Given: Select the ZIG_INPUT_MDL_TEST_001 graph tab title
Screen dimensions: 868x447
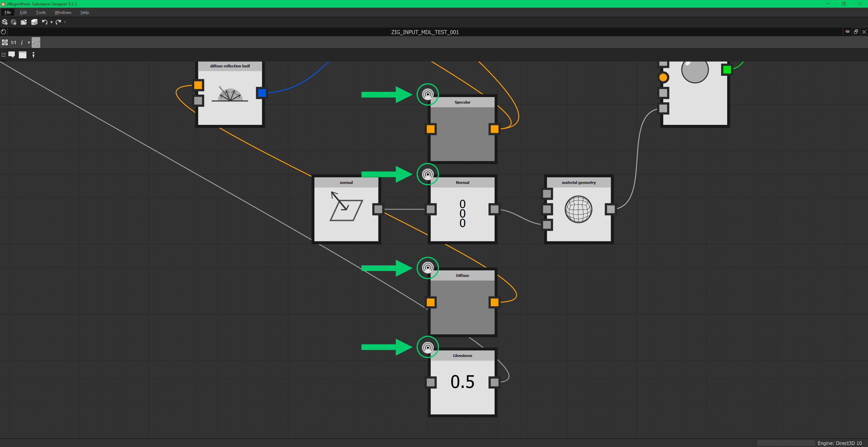Looking at the screenshot, I should tap(425, 32).
